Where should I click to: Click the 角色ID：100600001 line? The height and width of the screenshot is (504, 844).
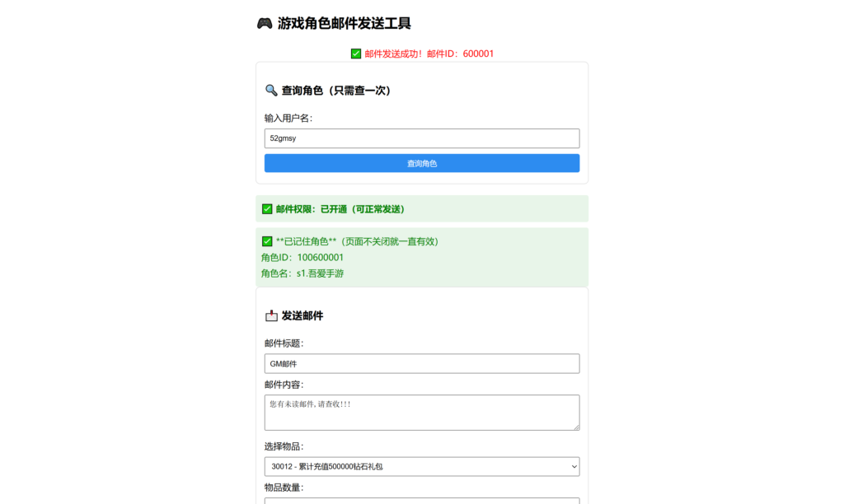click(x=302, y=257)
